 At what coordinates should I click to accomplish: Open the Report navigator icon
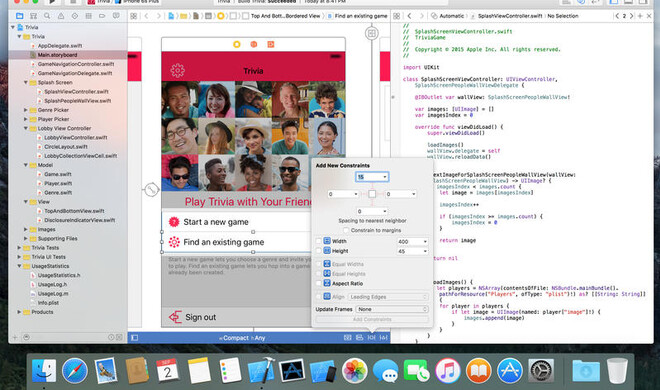pos(116,16)
